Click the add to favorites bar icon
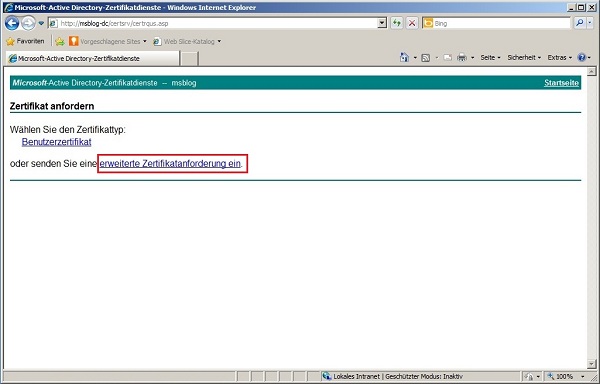The width and height of the screenshot is (600, 384). 60,41
